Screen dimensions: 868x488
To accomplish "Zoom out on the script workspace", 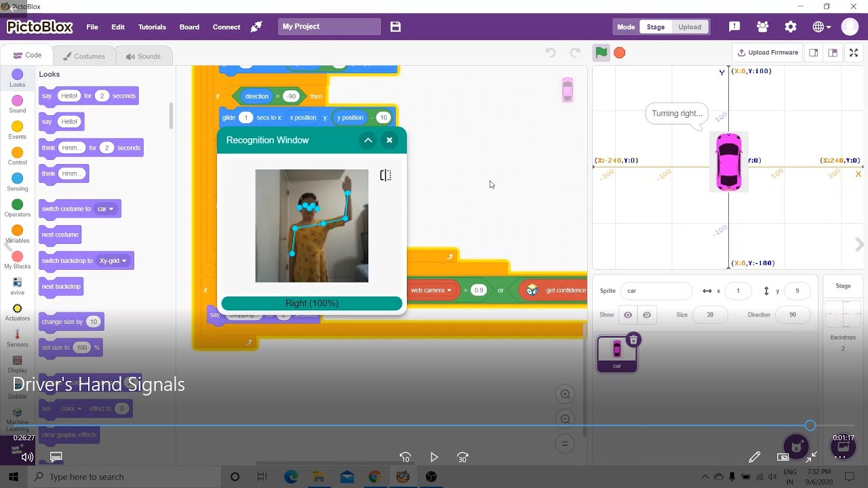I will [564, 420].
